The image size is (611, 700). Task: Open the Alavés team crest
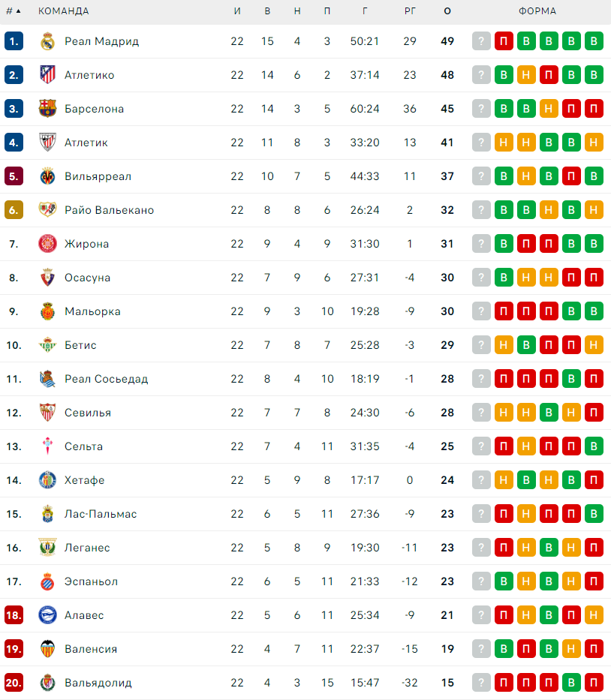[47, 615]
